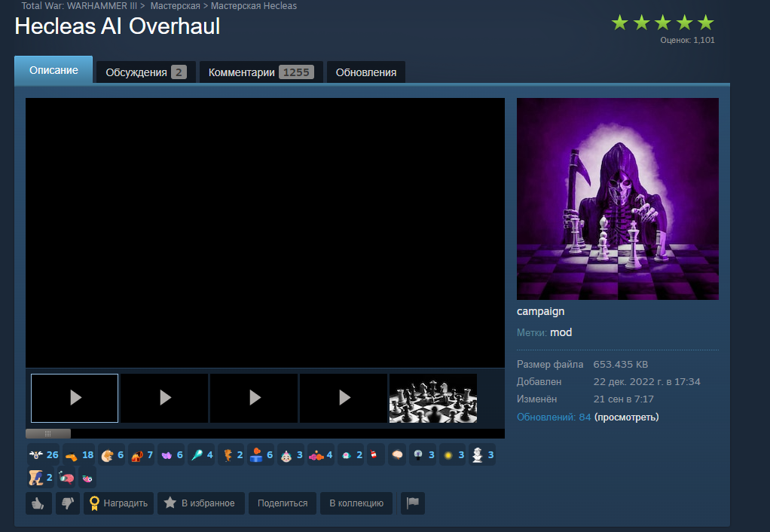The height and width of the screenshot is (532, 770).
Task: Select the small pink fish award in second row
Action: pos(87,478)
